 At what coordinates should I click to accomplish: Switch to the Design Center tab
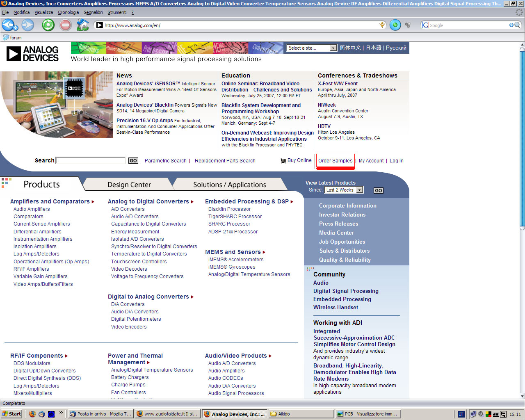pos(129,185)
